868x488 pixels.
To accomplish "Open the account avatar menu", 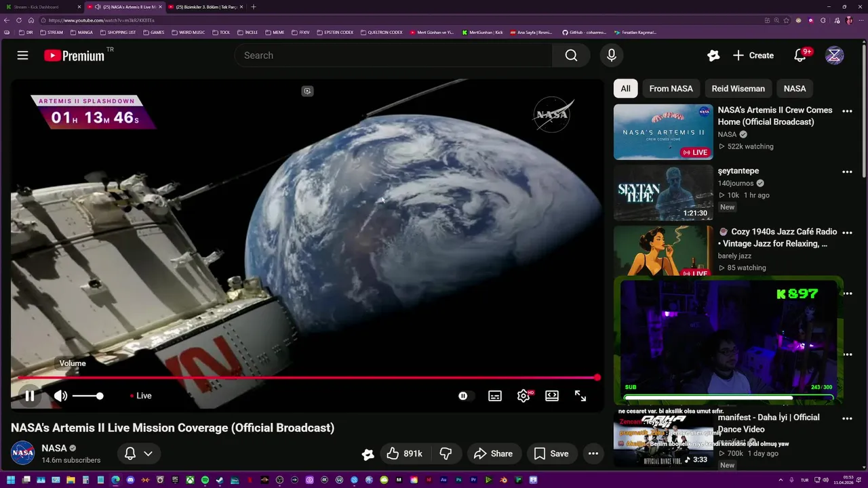I will pos(834,56).
